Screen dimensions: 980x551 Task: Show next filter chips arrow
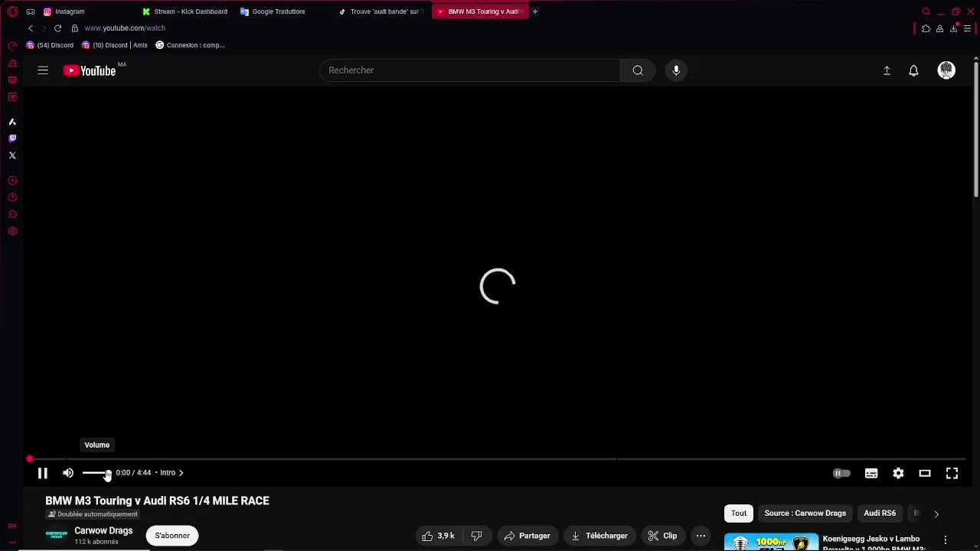[x=936, y=514]
